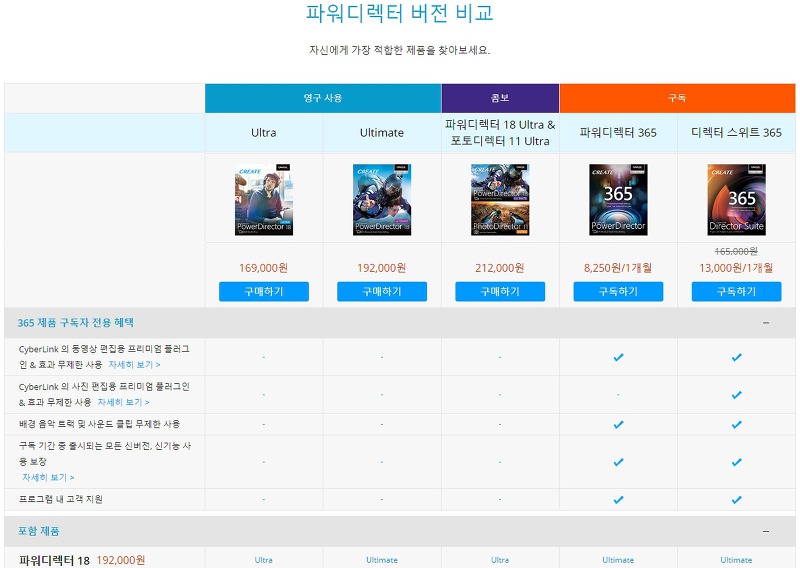The width and height of the screenshot is (800, 568).
Task: Purchase the 212,000원 combo via 구매하기
Action: click(500, 291)
